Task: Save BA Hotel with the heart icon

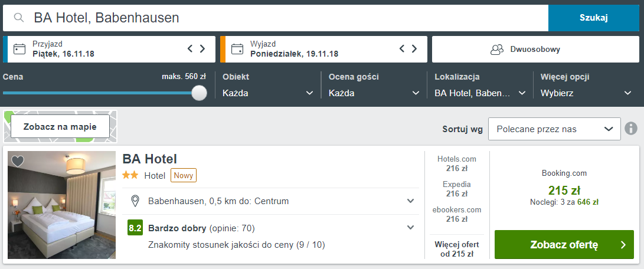Action: point(18,161)
